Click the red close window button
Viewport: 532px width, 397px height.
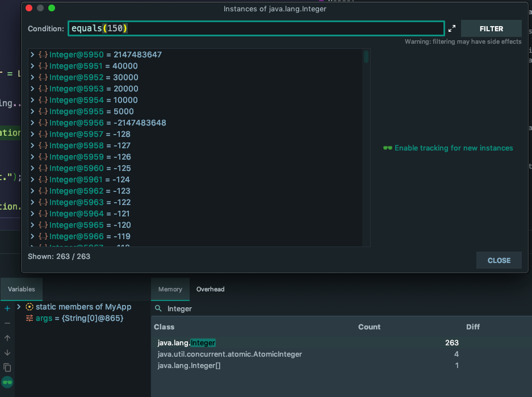29,8
